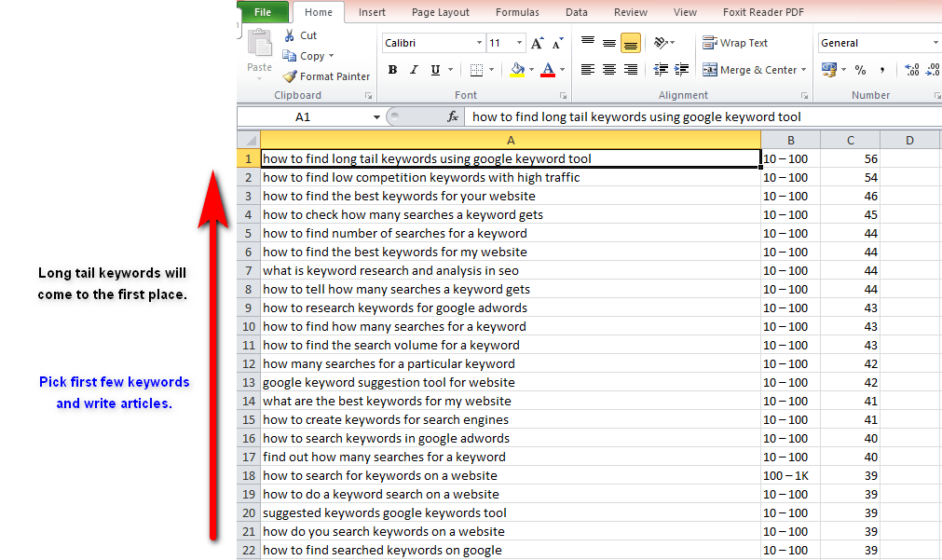This screenshot has width=942, height=560.
Task: Open the Borders dropdown arrow
Action: click(x=491, y=70)
